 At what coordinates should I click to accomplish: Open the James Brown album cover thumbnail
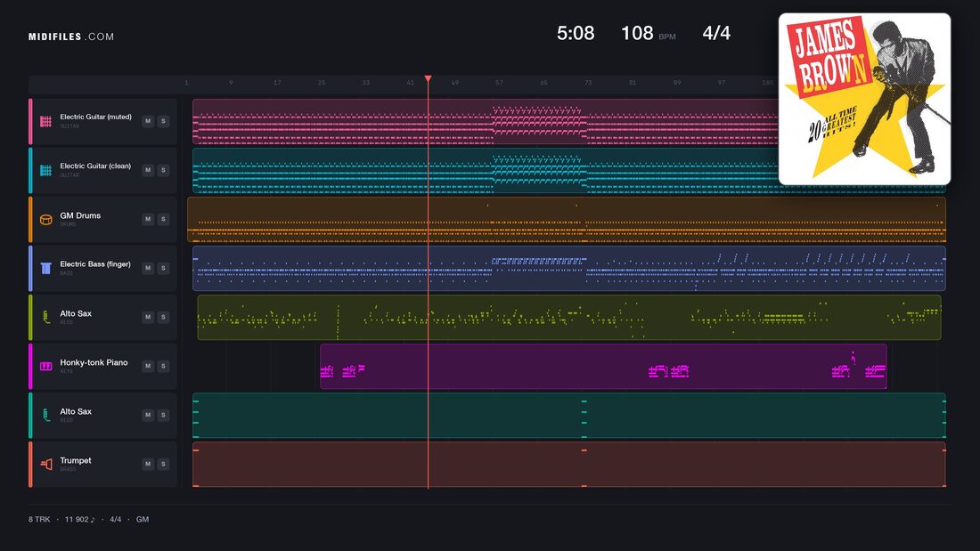864,100
